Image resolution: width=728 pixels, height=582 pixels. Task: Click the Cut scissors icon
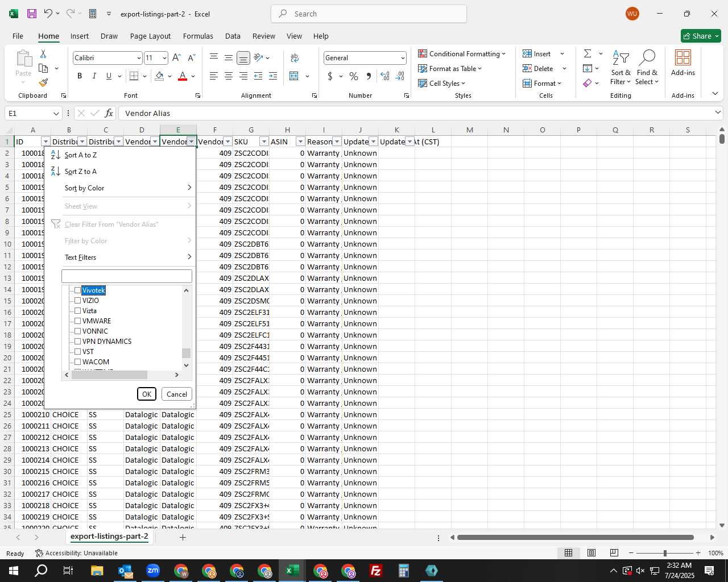pos(43,53)
